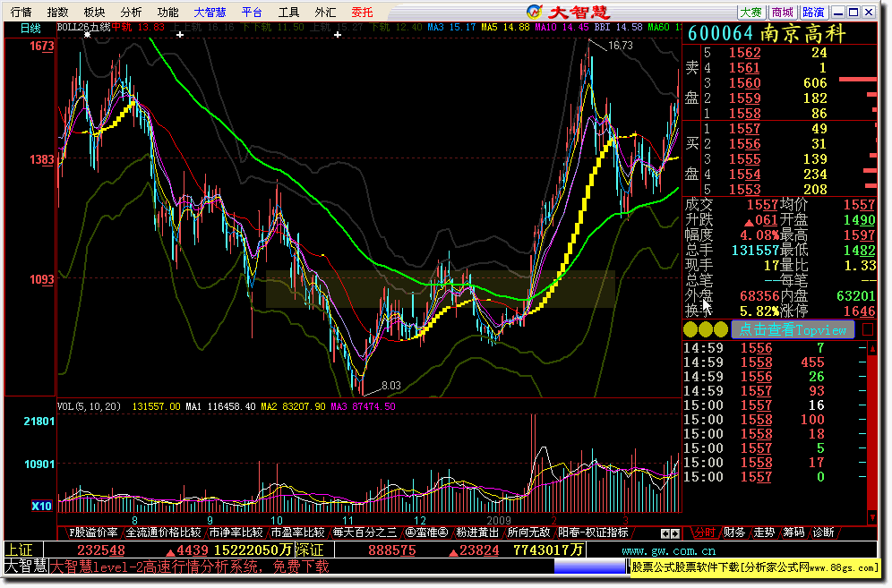Click sell level 5 price 1562
This screenshot has width=892, height=588.
click(744, 53)
